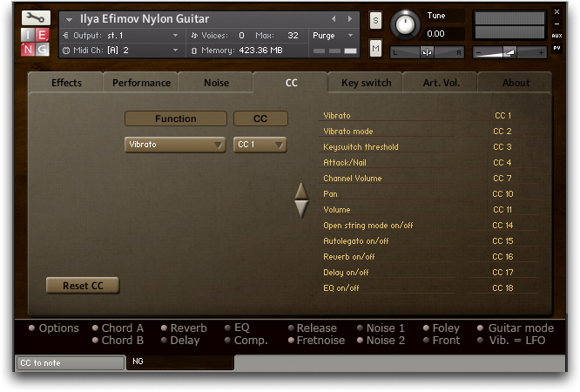The width and height of the screenshot is (580, 392).
Task: Select the next instrument preset arrow
Action: (x=349, y=18)
